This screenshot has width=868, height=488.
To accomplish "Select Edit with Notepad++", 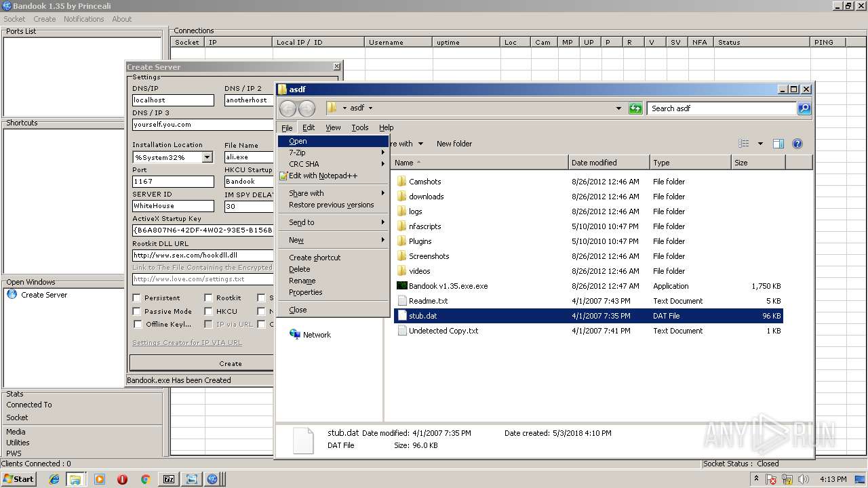I will click(333, 176).
